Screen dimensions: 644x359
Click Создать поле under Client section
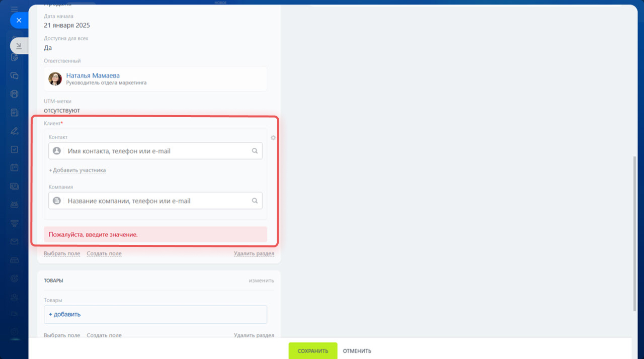[104, 253]
